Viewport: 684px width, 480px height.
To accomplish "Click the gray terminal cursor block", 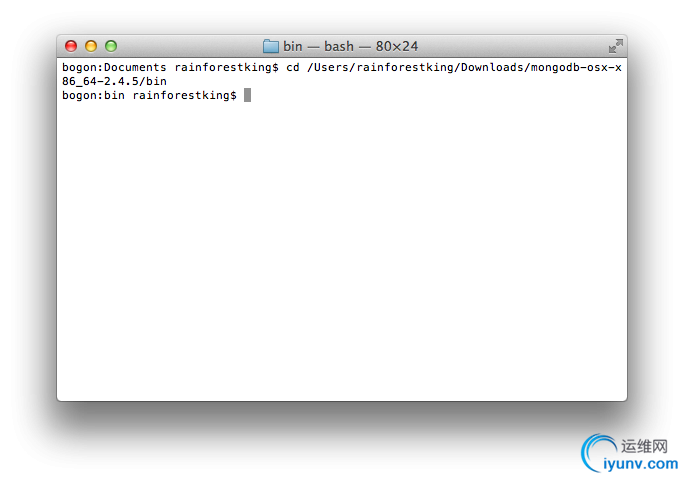I will pos(247,95).
